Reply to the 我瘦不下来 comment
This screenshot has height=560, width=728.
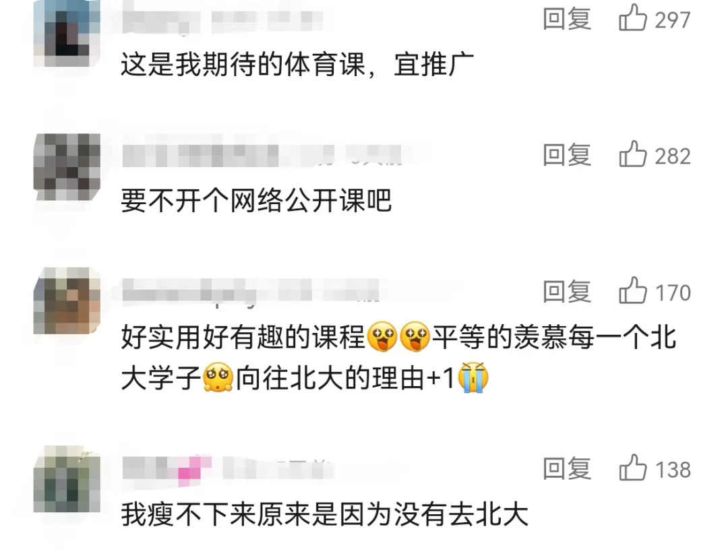coord(567,468)
